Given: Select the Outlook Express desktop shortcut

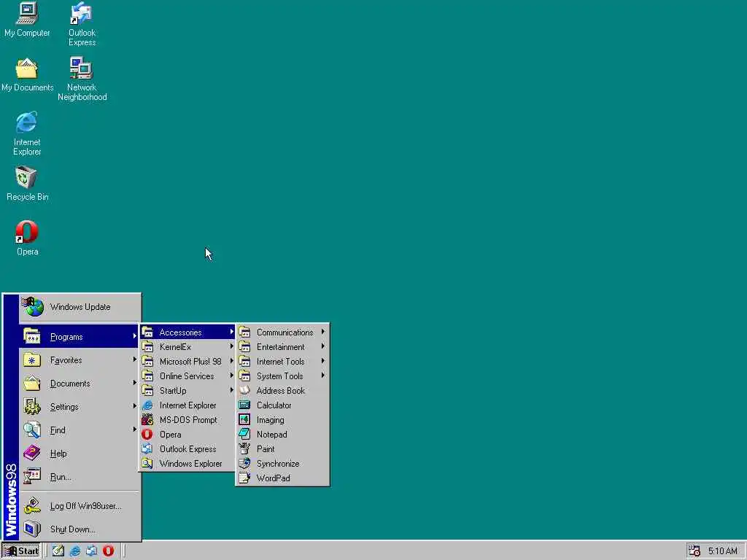Looking at the screenshot, I should pyautogui.click(x=82, y=24).
